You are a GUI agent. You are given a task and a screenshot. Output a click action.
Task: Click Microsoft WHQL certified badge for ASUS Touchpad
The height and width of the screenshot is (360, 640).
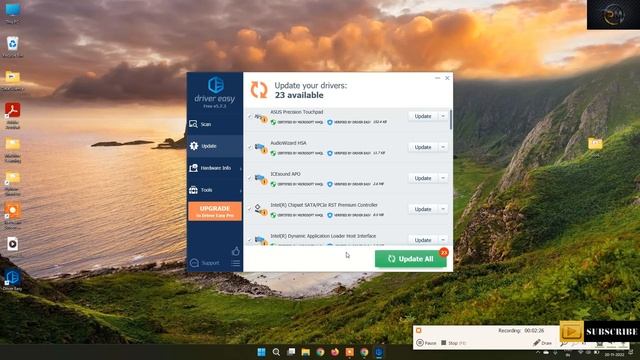pos(297,122)
